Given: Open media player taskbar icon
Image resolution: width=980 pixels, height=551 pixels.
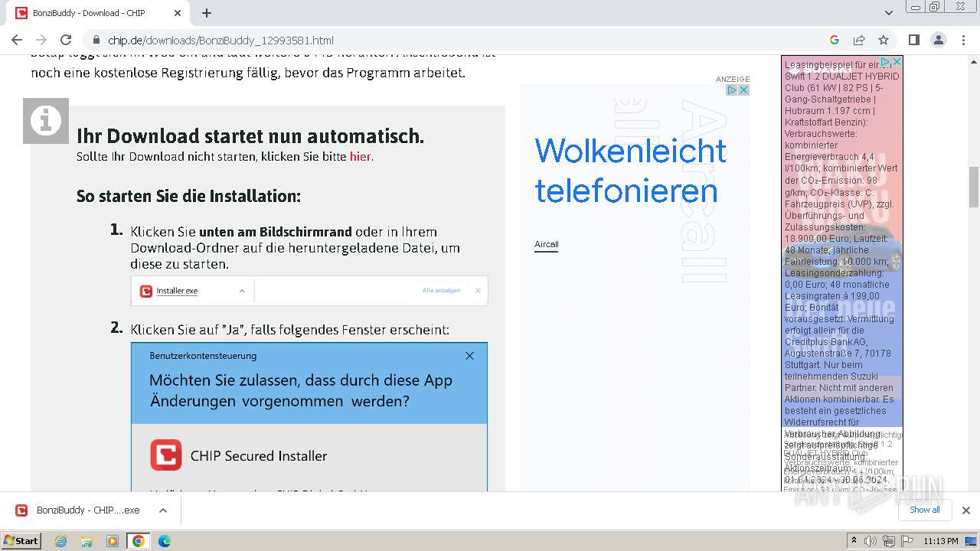Looking at the screenshot, I should click(x=113, y=541).
